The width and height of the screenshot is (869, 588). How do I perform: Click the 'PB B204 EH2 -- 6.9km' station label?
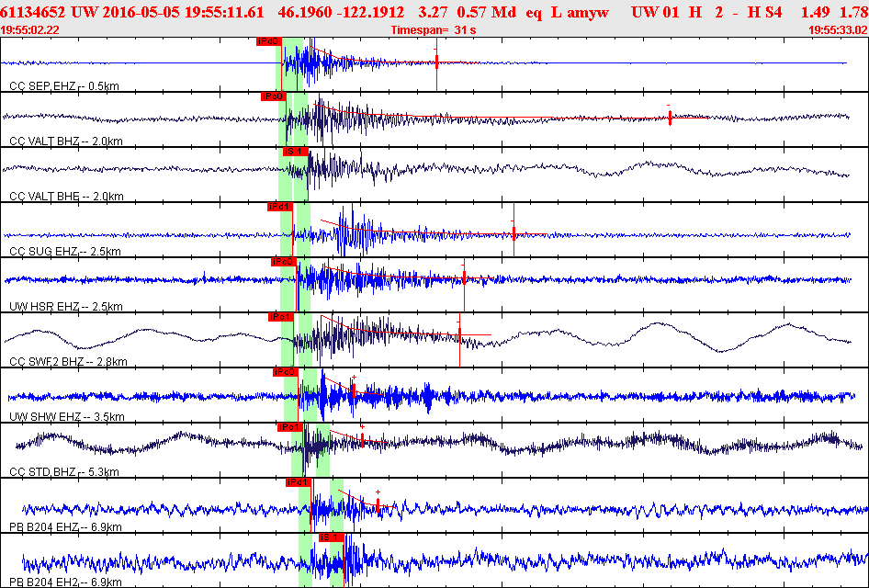(x=66, y=582)
